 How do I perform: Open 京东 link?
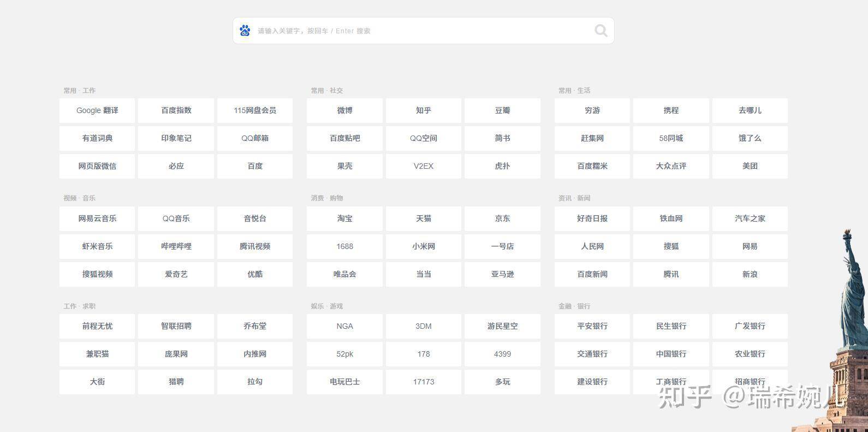click(502, 218)
